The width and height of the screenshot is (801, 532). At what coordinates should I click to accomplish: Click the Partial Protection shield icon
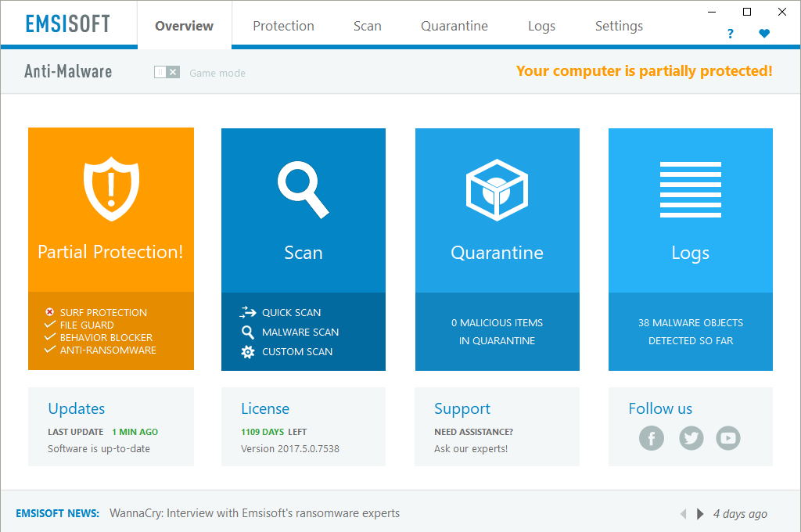coord(111,190)
